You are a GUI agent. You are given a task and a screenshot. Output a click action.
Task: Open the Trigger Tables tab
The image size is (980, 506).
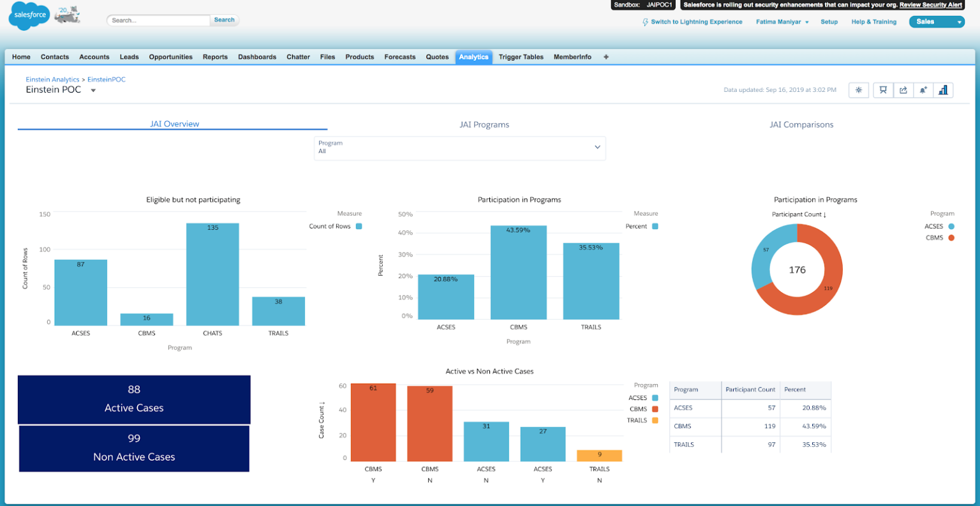(521, 57)
